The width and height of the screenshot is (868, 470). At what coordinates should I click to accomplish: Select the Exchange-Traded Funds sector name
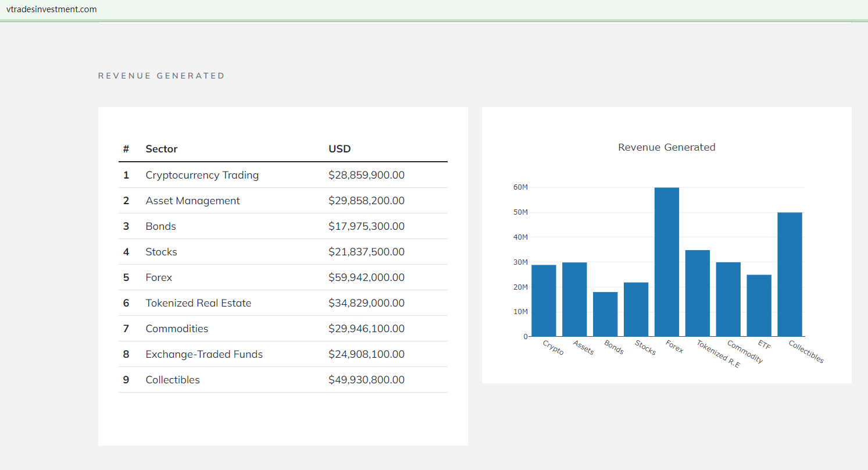(204, 354)
